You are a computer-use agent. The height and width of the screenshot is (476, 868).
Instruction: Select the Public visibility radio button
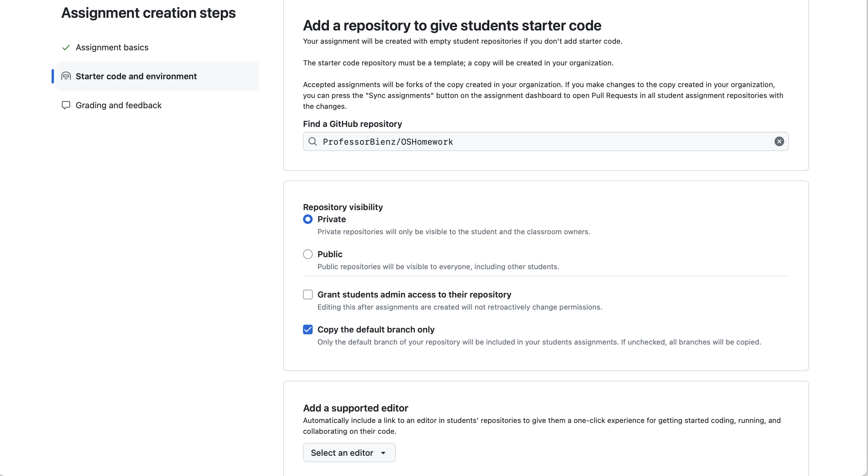pos(308,254)
